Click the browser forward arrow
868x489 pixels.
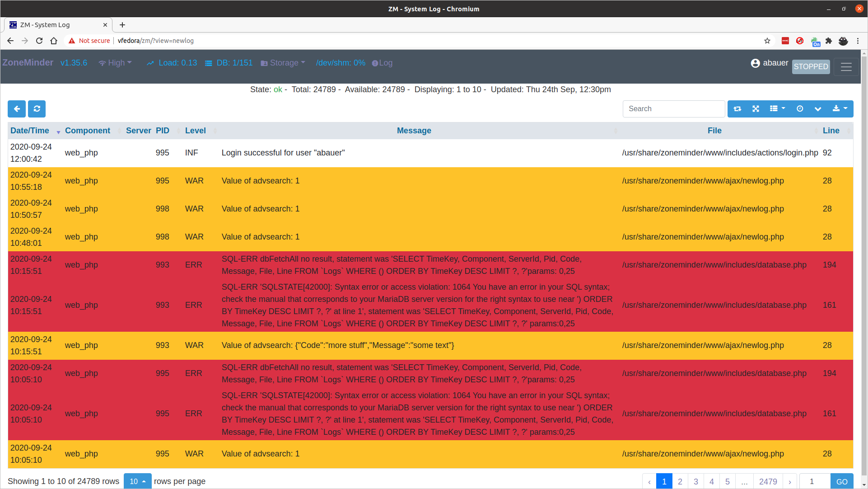pos(25,41)
